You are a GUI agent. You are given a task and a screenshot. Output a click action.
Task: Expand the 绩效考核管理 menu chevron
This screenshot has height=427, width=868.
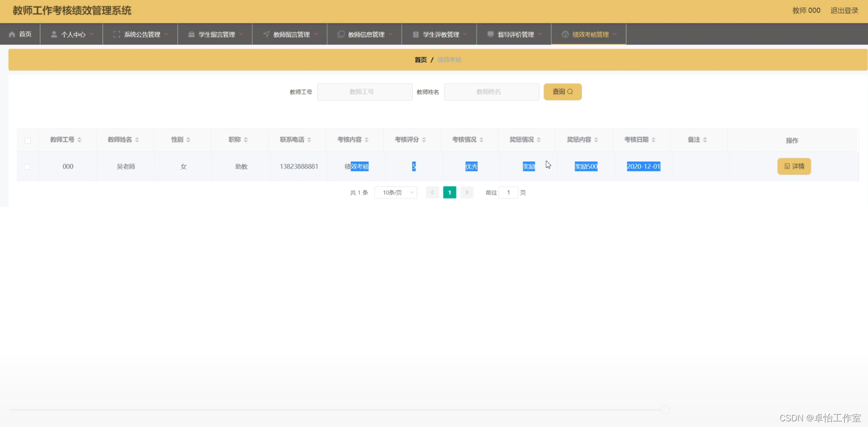pos(615,34)
